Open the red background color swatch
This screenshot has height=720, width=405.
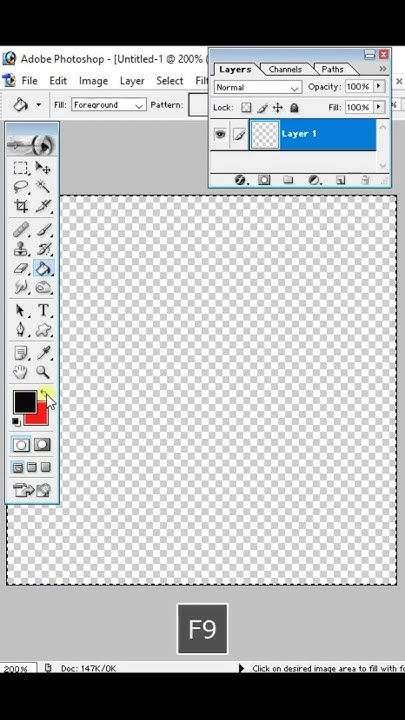tap(40, 417)
